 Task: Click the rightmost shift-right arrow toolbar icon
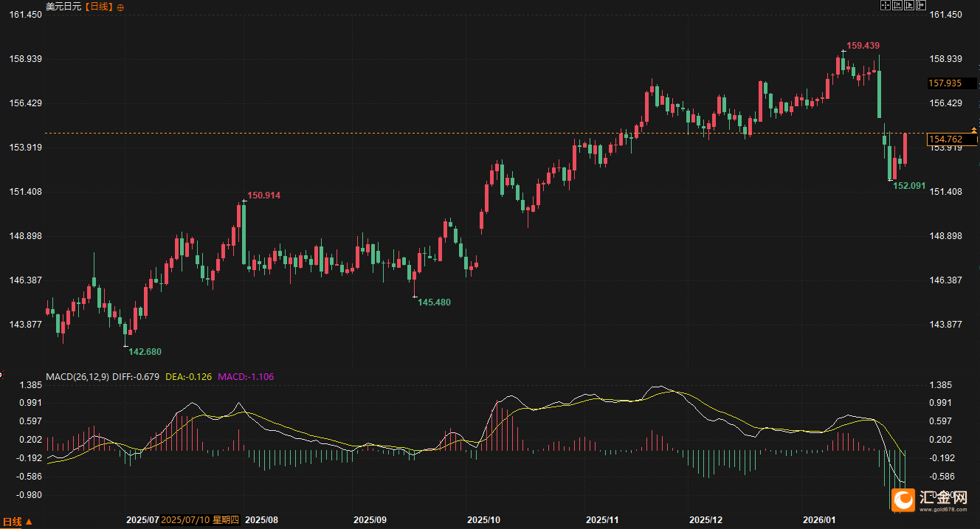pos(921,5)
